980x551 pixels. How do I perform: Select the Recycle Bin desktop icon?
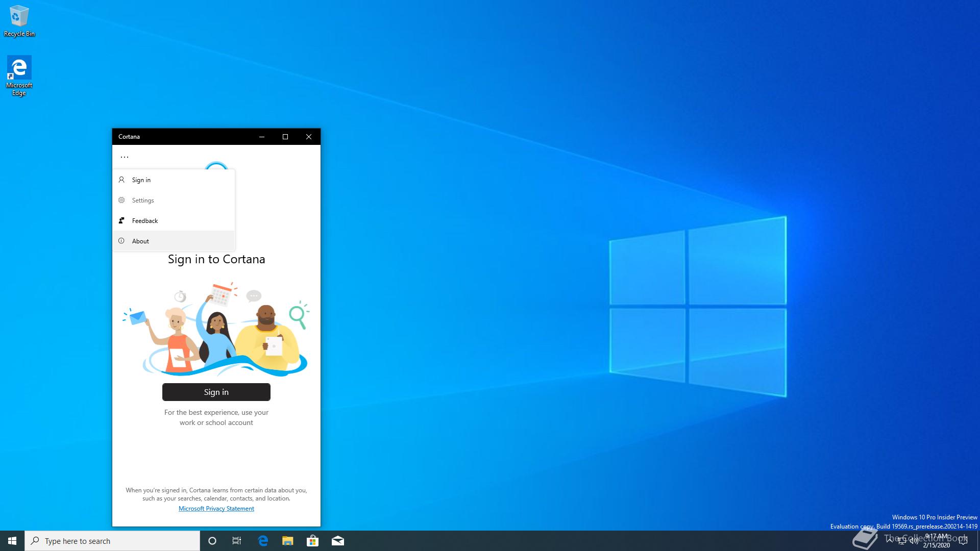[19, 21]
